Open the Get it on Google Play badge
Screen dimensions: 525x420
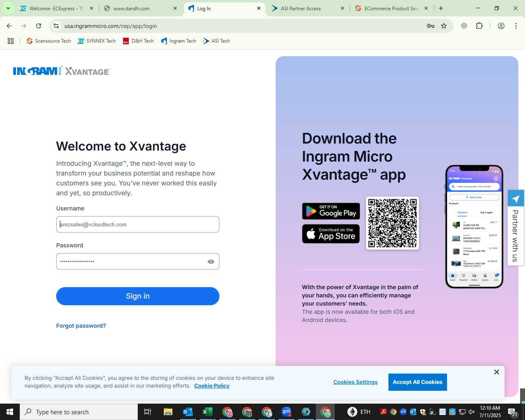[x=331, y=211]
